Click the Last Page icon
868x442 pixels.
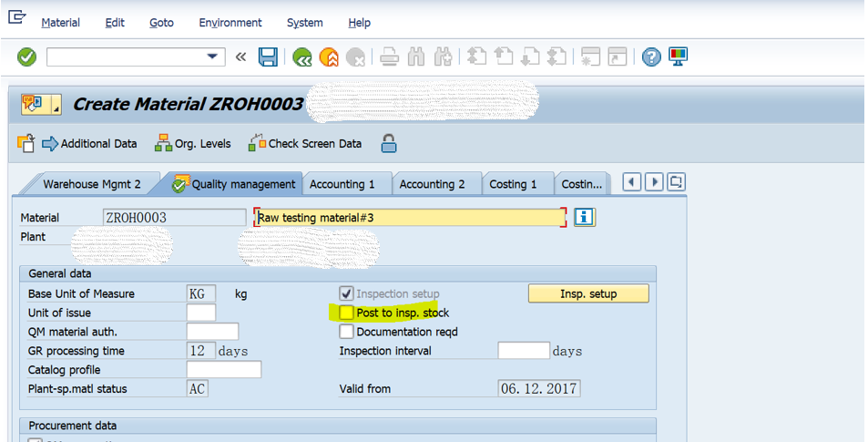[x=557, y=57]
